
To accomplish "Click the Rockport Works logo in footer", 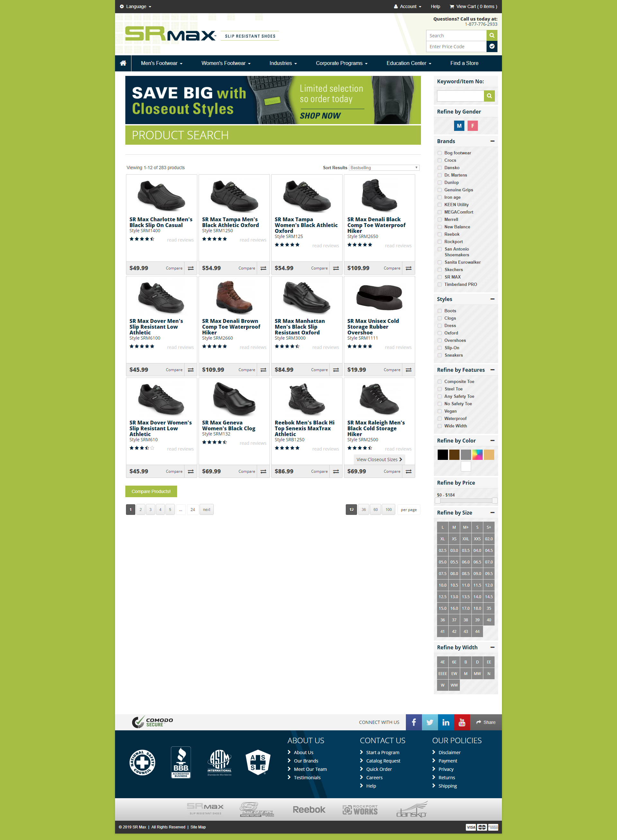I will coord(360,809).
